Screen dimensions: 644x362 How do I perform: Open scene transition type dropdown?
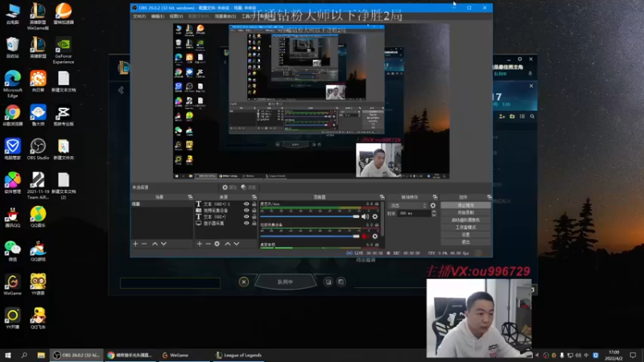[408, 206]
